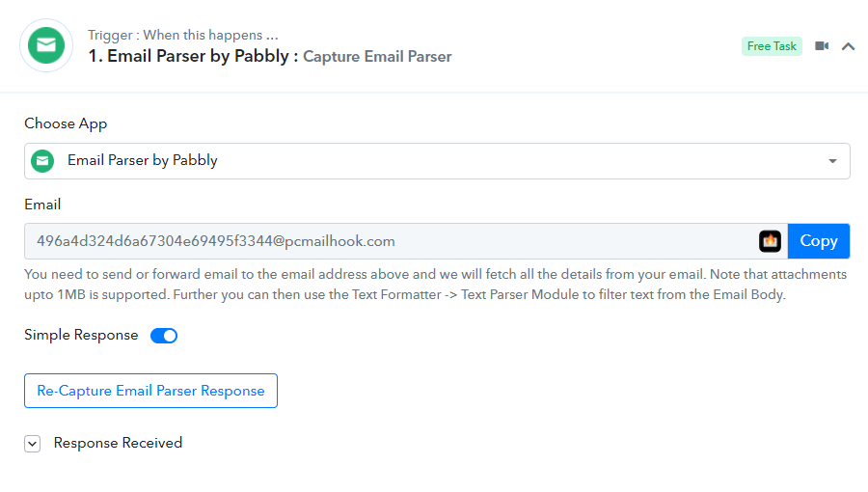This screenshot has width=868, height=492.
Task: Select the Email Parser by Pabbly combo box
Action: (x=437, y=161)
